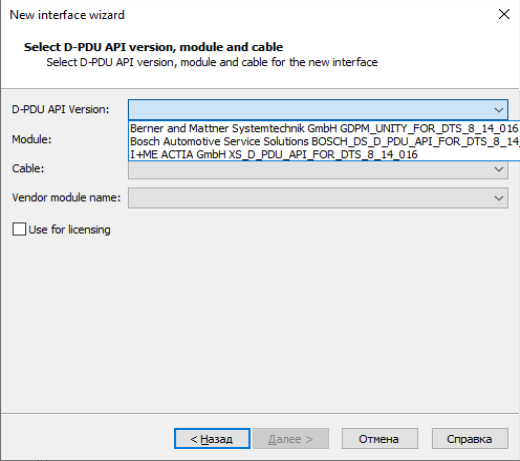Pick I+ME ACTIA GmbH XS_D_PDU_API option
Viewport: 520px width, 461px height.
[324, 154]
